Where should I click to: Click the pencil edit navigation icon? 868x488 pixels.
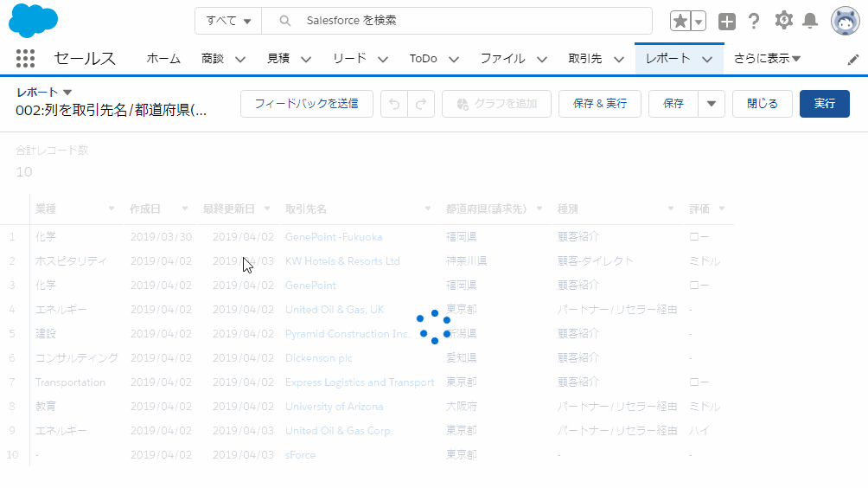pyautogui.click(x=853, y=59)
